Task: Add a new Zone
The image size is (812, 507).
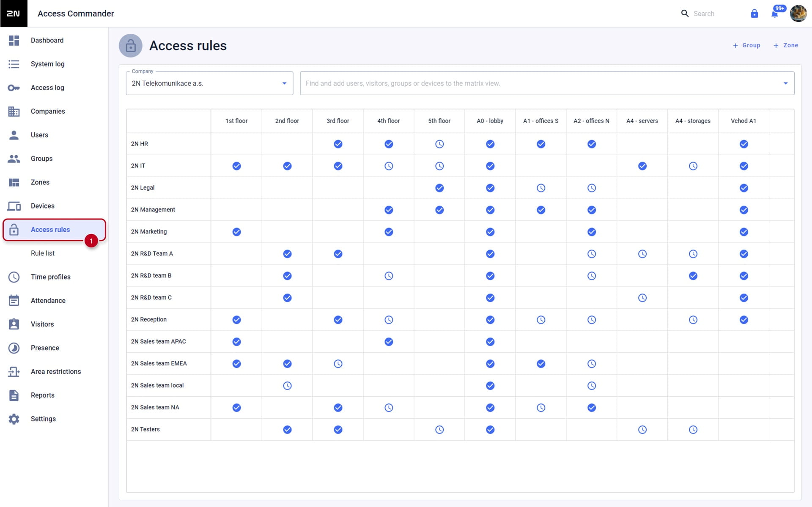Action: point(786,45)
